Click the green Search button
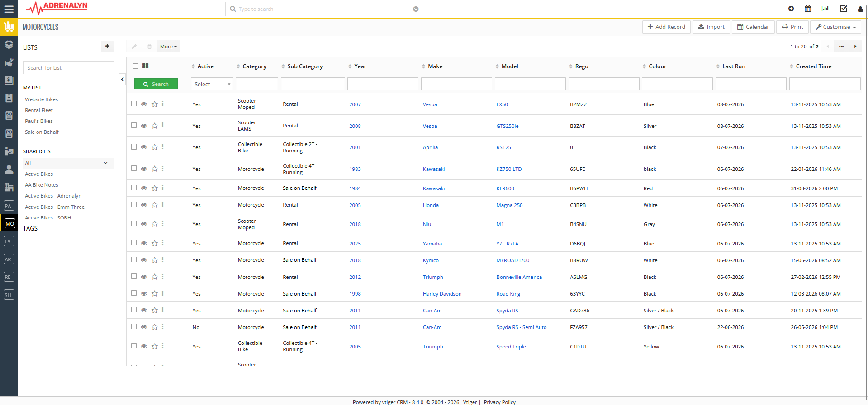The image size is (868, 405). (x=156, y=84)
